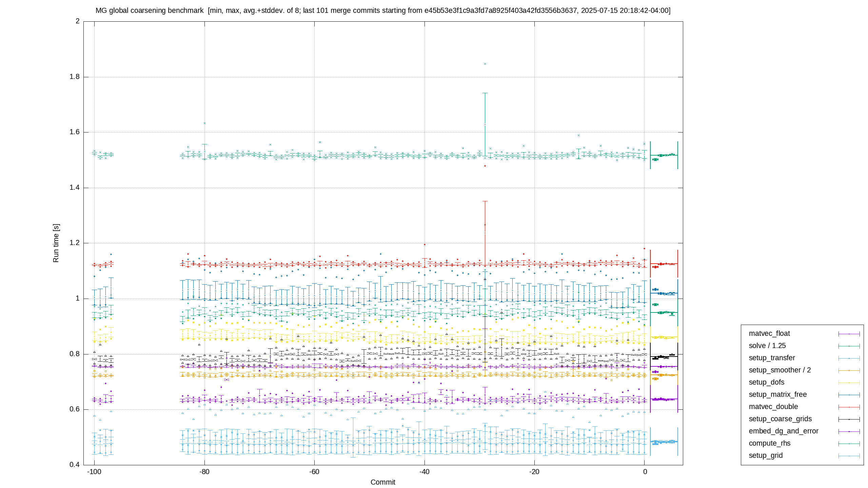Screen dimensions: 868x488
Task: Click the chart title text
Action: coord(383,11)
